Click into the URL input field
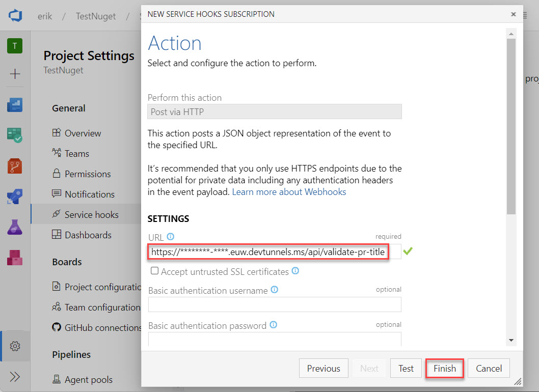The height and width of the screenshot is (392, 539). click(x=274, y=252)
